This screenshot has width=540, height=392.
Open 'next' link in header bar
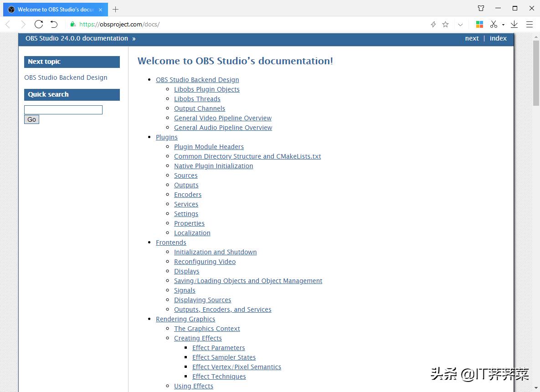click(472, 38)
